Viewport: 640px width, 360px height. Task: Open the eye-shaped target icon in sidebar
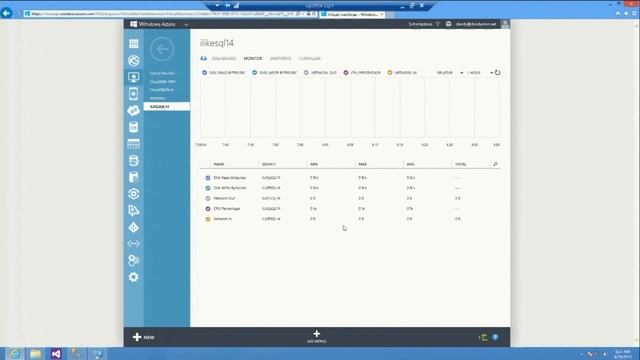tap(133, 193)
